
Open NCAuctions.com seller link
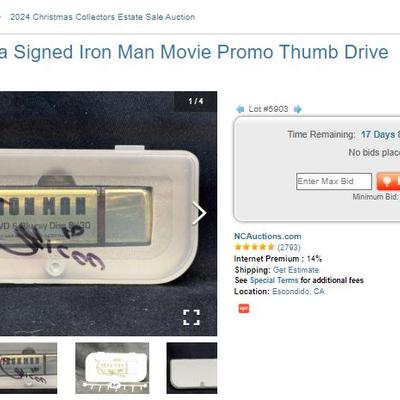tap(268, 236)
